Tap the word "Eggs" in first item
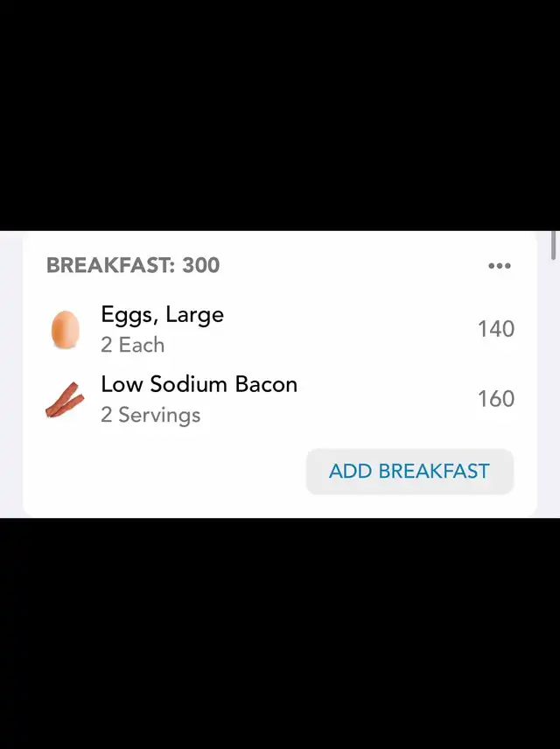Viewport: 560px width, 749px height. click(127, 316)
